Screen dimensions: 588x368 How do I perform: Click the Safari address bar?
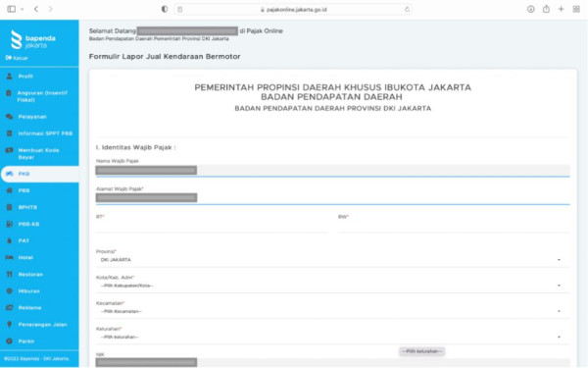[x=293, y=10]
